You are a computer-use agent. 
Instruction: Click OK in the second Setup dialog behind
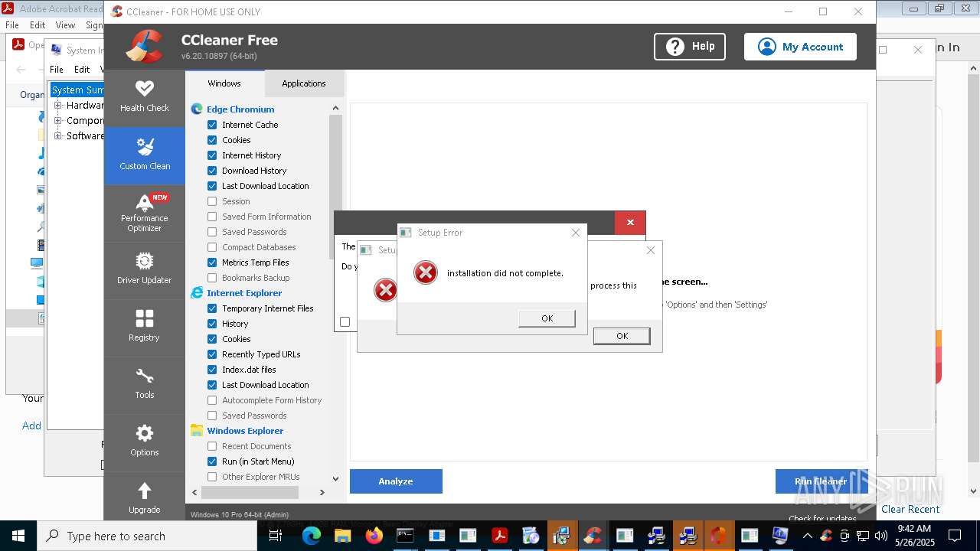point(622,336)
